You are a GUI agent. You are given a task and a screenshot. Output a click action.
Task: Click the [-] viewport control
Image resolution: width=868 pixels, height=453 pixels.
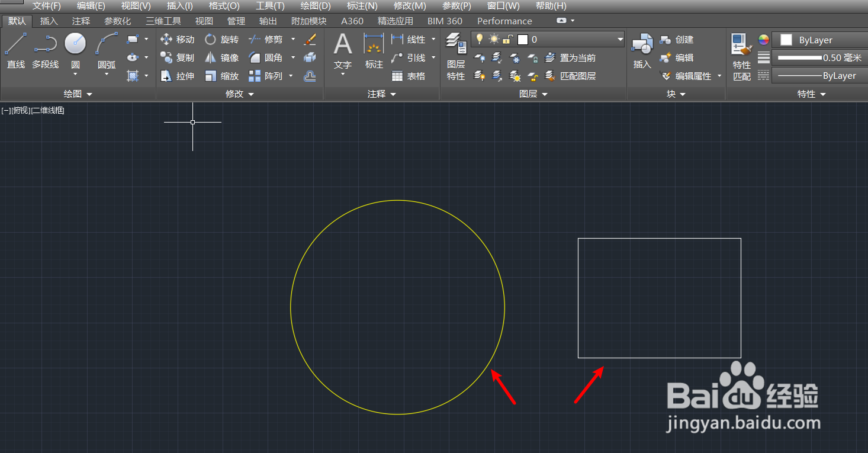point(6,111)
